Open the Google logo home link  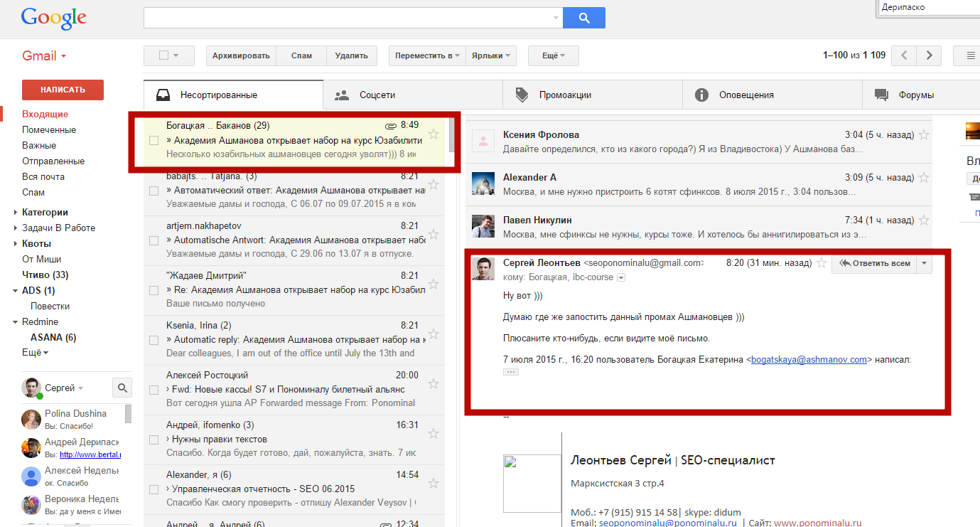(x=53, y=18)
